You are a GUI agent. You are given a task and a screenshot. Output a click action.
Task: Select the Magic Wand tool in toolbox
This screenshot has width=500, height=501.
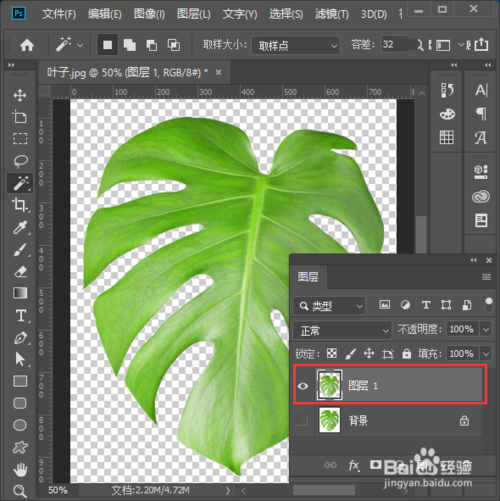pos(21,183)
